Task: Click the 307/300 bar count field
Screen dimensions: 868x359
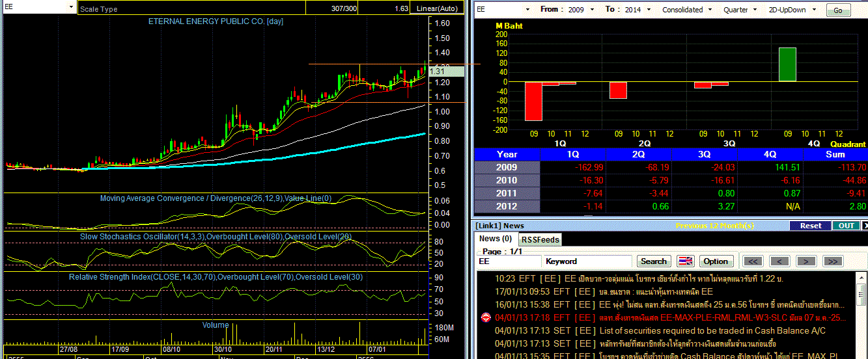Action: (x=344, y=9)
